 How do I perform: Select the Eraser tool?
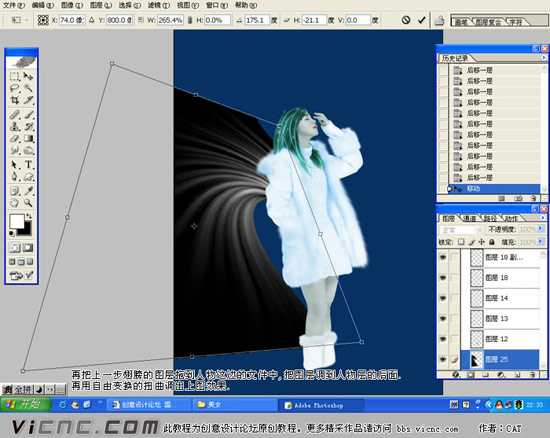click(x=15, y=139)
